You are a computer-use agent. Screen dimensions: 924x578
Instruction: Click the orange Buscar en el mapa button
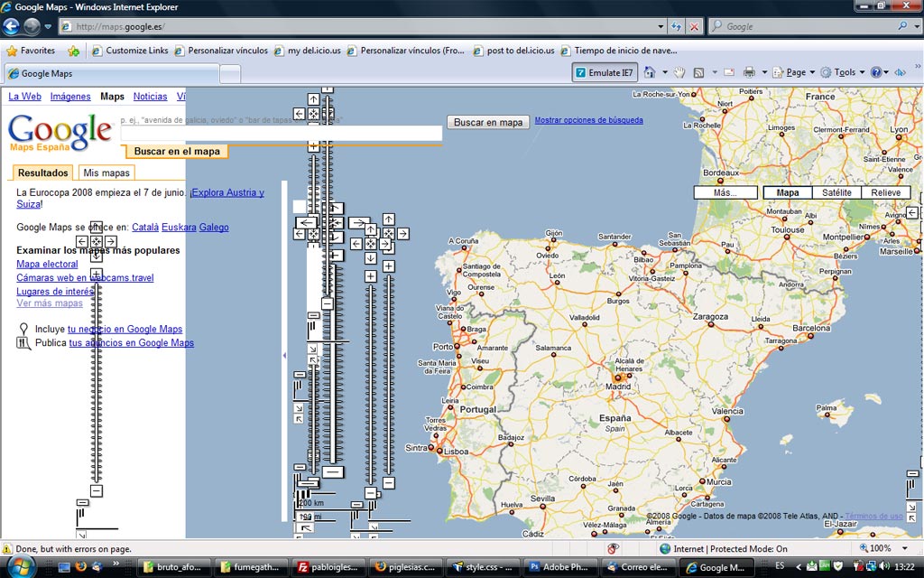(x=177, y=151)
